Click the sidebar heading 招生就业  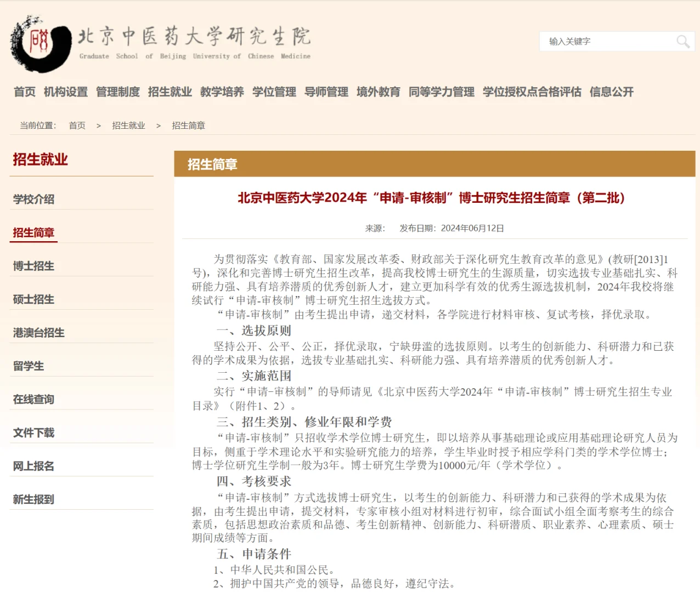click(40, 160)
